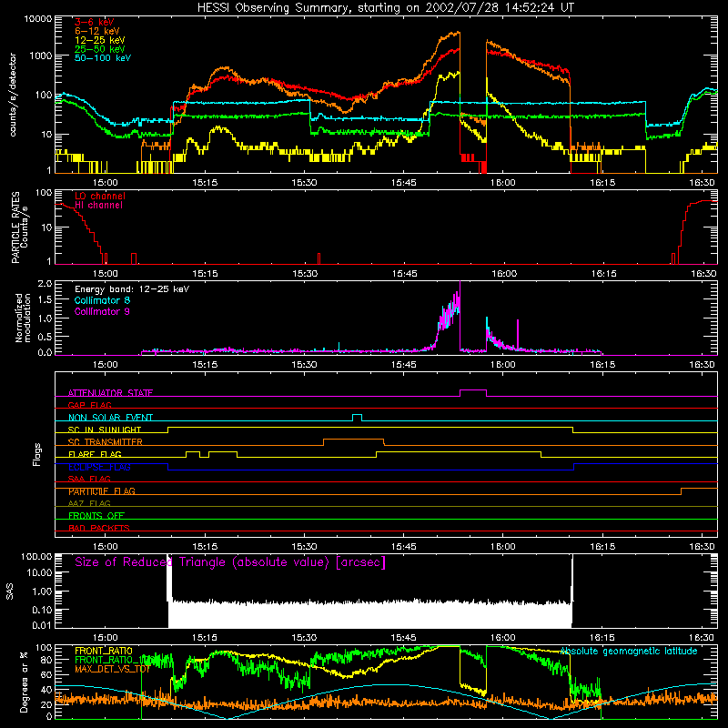Click the 'Size of Reduced Triangle' plot title
This screenshot has height=728, width=728.
(x=230, y=562)
